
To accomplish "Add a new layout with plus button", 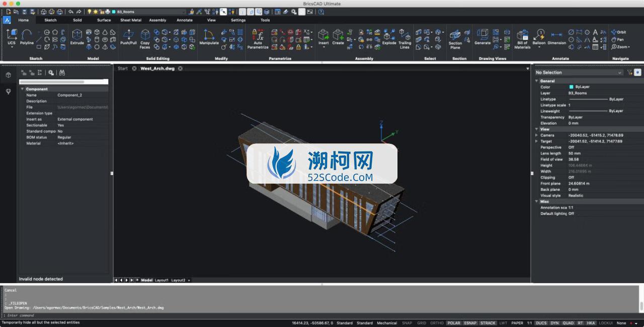I will [189, 280].
